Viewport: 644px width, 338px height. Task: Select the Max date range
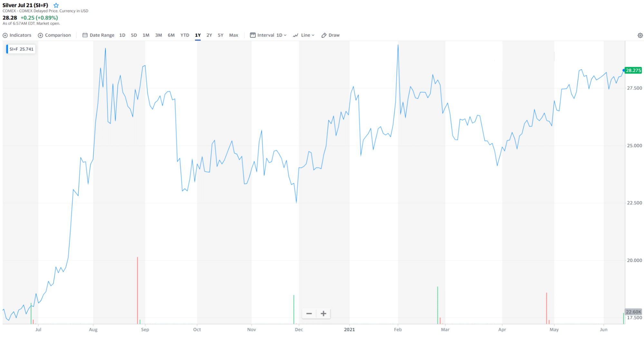(x=234, y=35)
